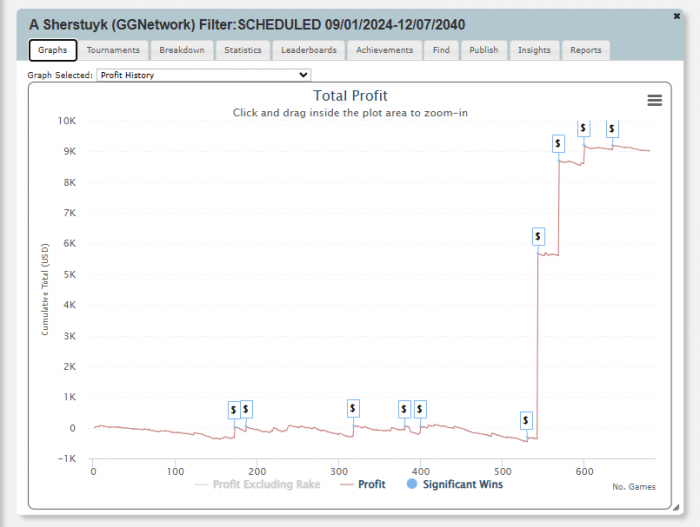Open the Tournaments tab
700x527 pixels.
(113, 50)
